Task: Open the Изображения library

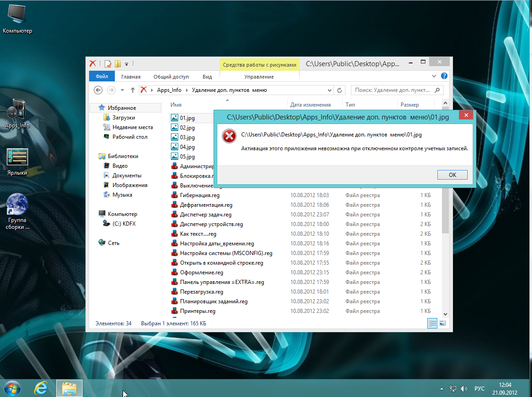Action: pos(130,185)
